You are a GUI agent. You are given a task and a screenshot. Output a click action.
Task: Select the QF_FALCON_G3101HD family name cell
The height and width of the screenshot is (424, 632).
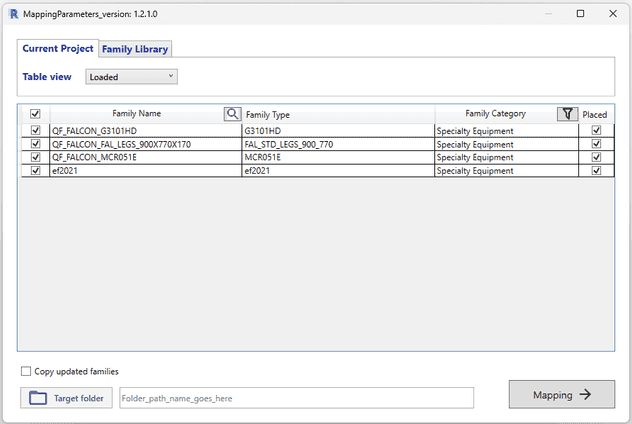[146, 131]
